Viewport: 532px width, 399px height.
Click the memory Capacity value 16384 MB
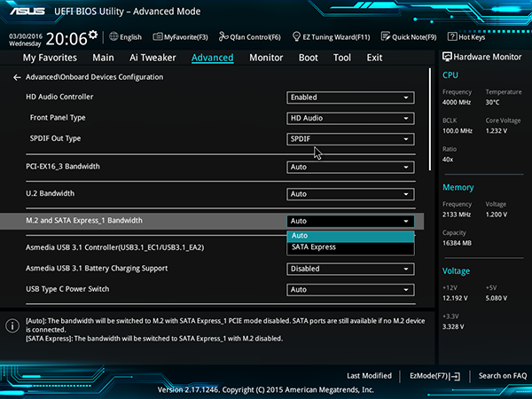point(457,243)
